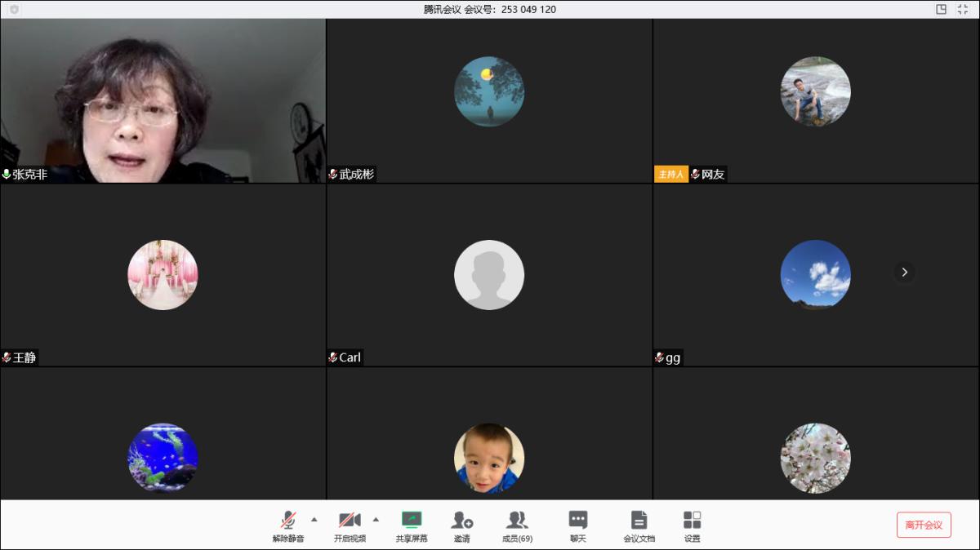Unmute microphone with 解除静音 button
Screen dimensions: 980x550
click(288, 526)
